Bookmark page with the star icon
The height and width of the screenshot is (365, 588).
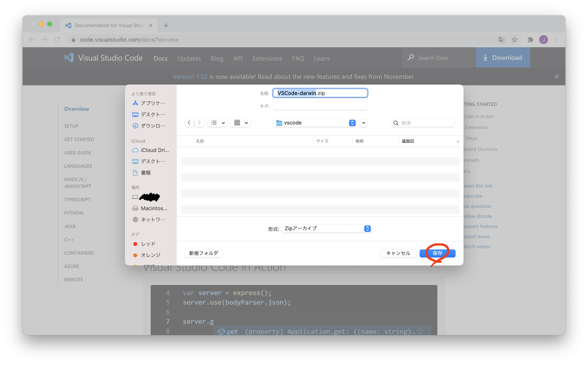514,40
